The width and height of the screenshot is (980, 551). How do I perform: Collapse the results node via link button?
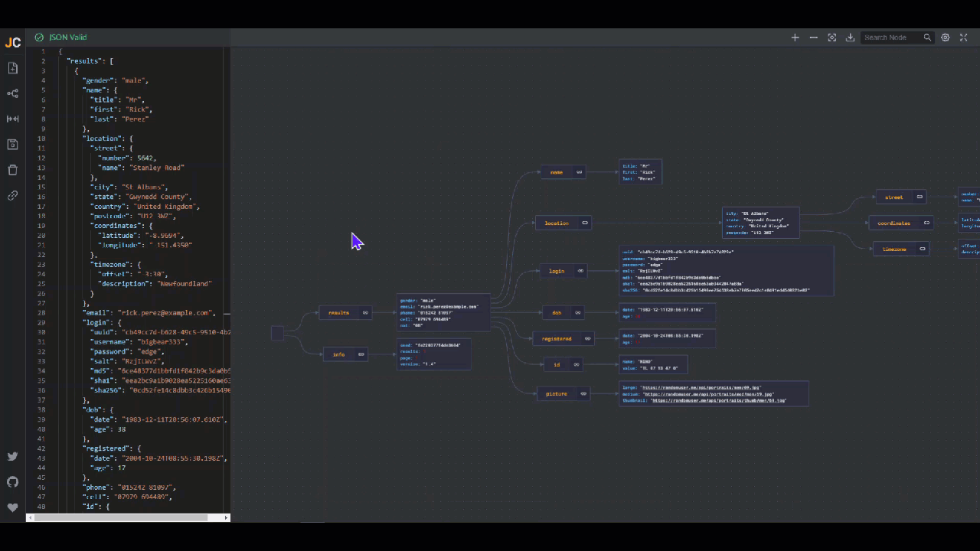[x=365, y=312]
